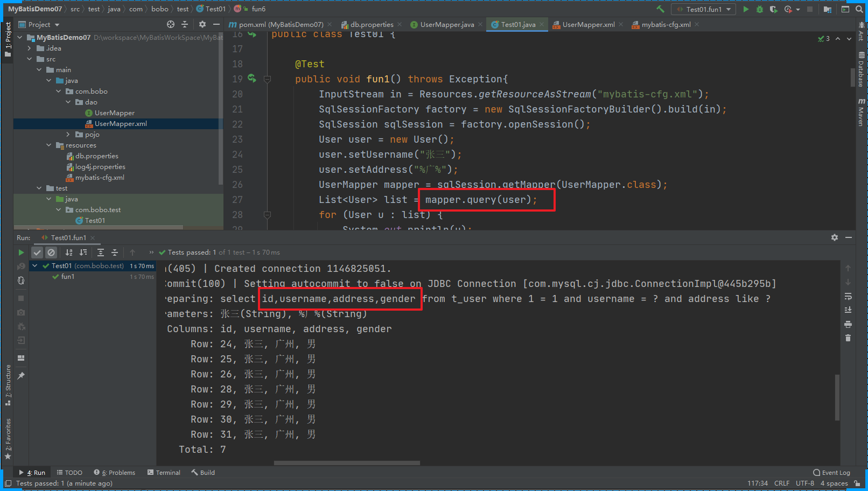Expand the .idea folder
Viewport: 868px width, 491px height.
(x=30, y=48)
